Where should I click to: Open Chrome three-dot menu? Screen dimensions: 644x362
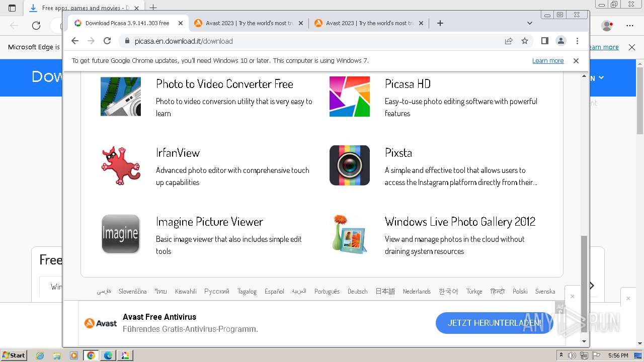577,41
